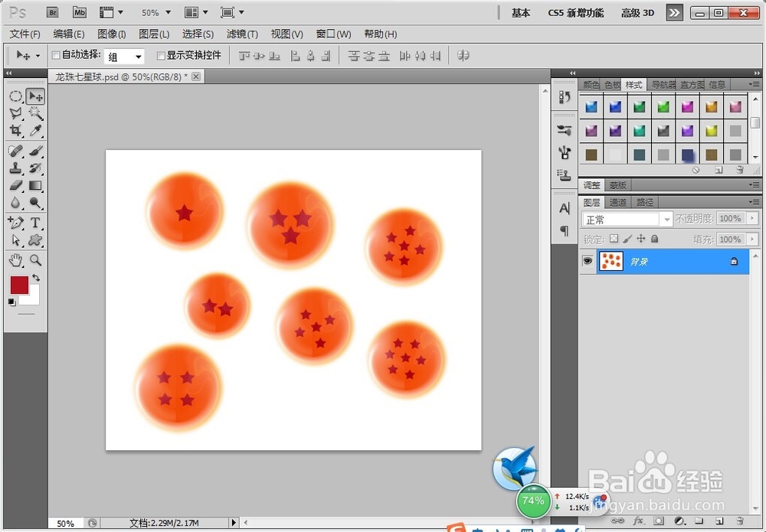Viewport: 766px width, 532px height.
Task: Open the Paragraph panel icon
Action: 565,230
